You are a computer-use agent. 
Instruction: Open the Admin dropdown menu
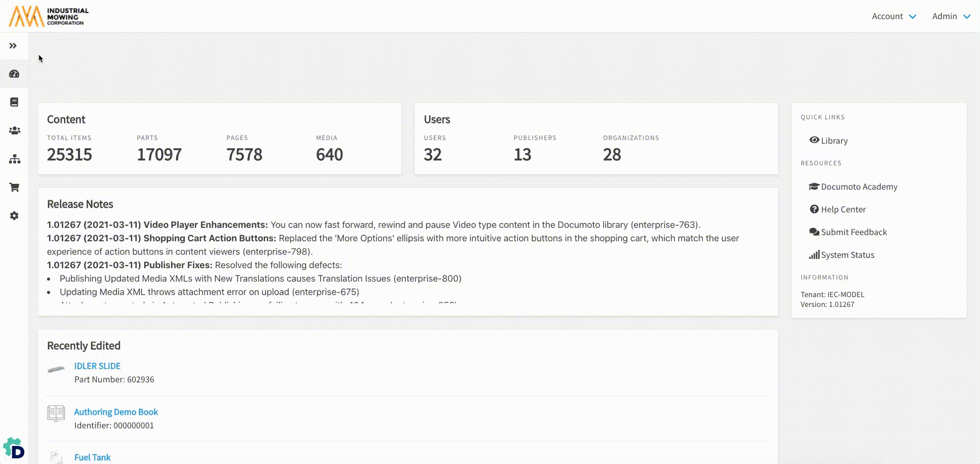(951, 17)
